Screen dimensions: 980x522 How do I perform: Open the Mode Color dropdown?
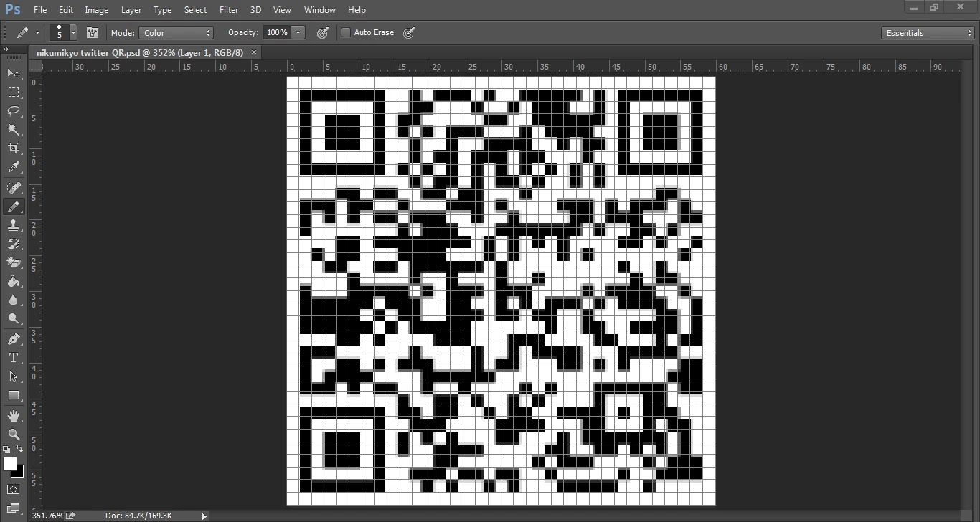click(176, 33)
